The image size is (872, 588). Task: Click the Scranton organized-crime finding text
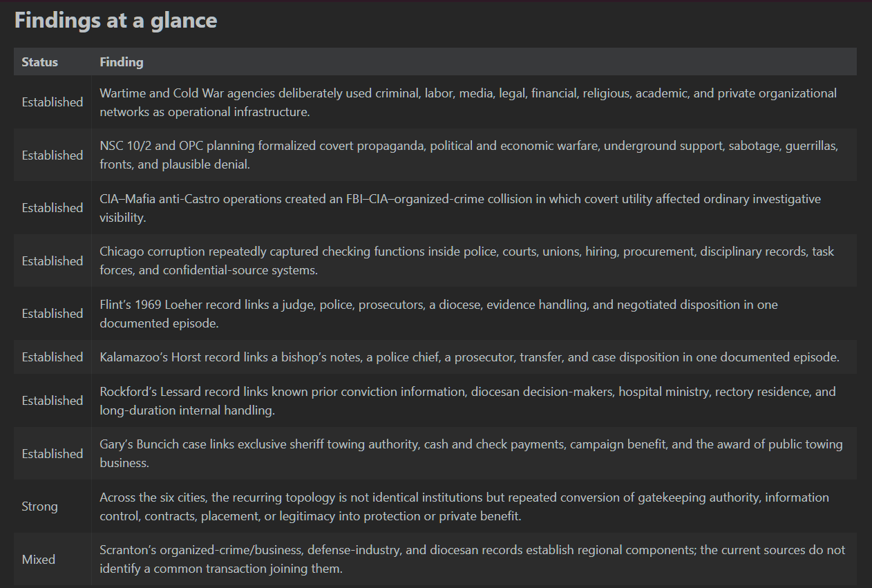pyautogui.click(x=473, y=560)
